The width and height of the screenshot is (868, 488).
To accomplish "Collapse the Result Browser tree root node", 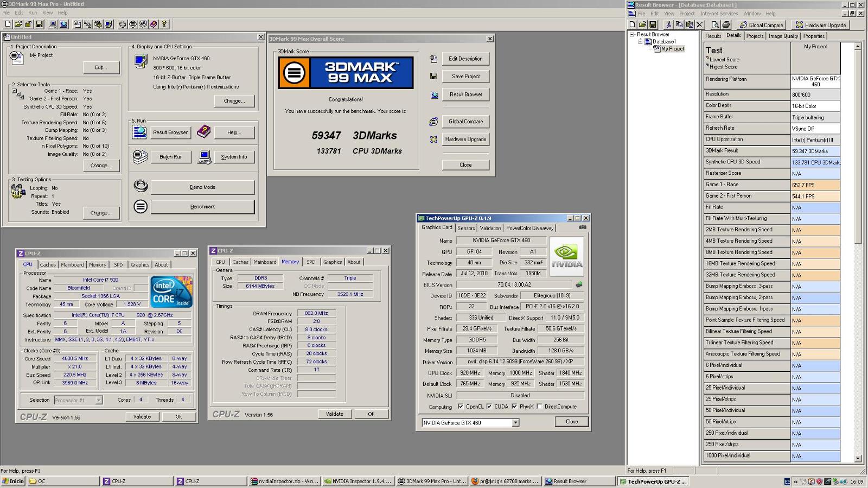I will pyautogui.click(x=631, y=34).
